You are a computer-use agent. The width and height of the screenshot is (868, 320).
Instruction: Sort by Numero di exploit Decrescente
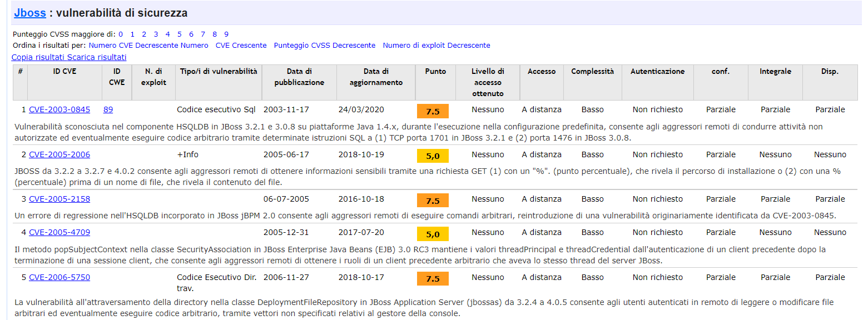click(x=436, y=46)
